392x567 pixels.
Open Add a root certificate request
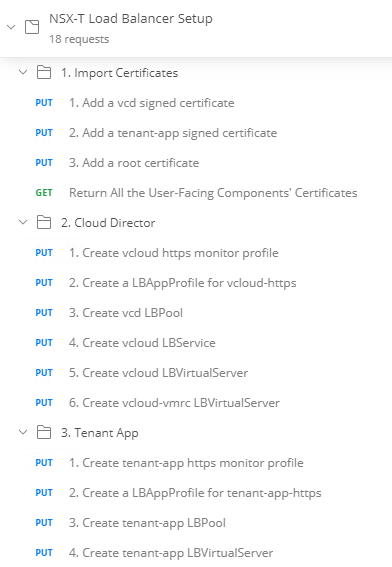134,163
